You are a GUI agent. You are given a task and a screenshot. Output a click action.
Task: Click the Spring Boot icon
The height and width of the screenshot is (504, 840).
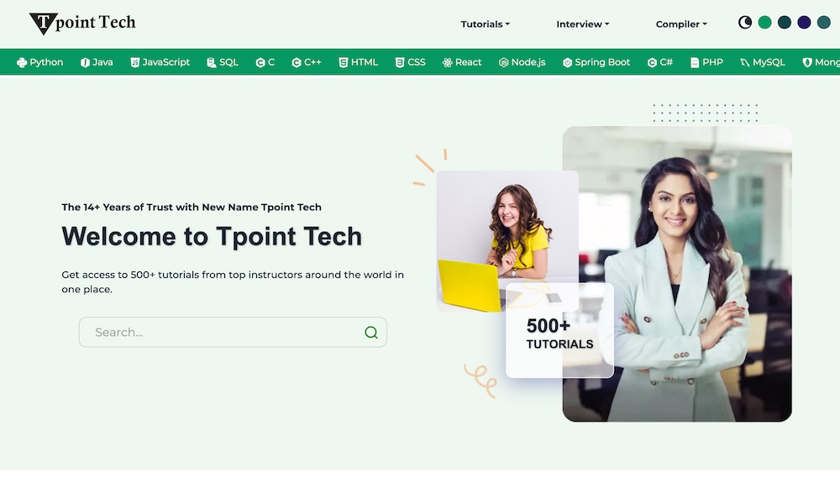[568, 62]
